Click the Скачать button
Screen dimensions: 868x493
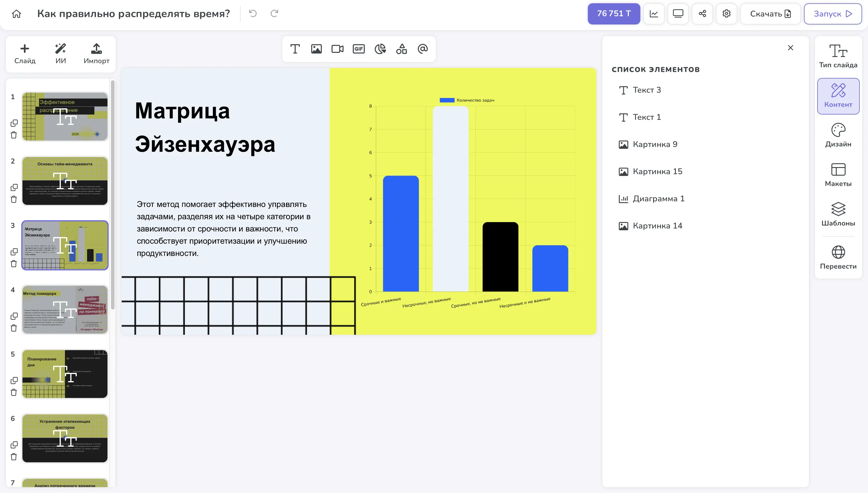tap(770, 14)
